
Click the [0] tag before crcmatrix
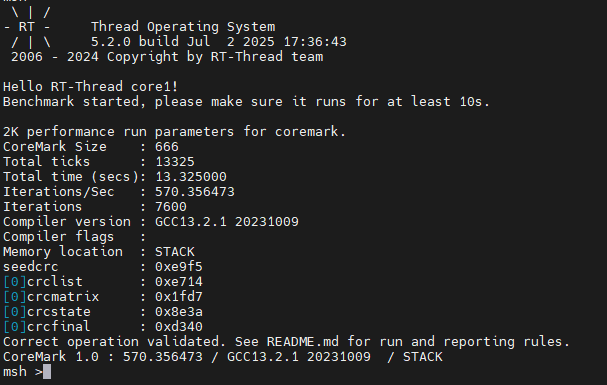[x=15, y=297]
